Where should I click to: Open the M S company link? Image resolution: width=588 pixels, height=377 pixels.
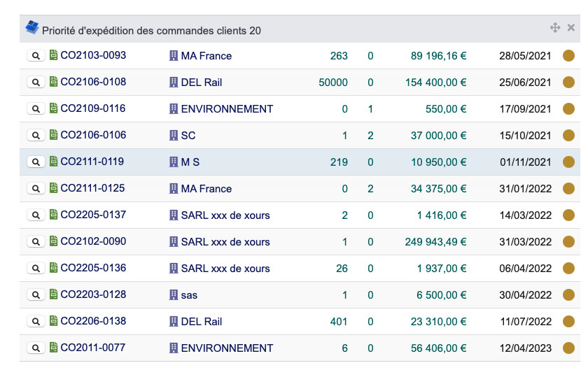coord(190,162)
